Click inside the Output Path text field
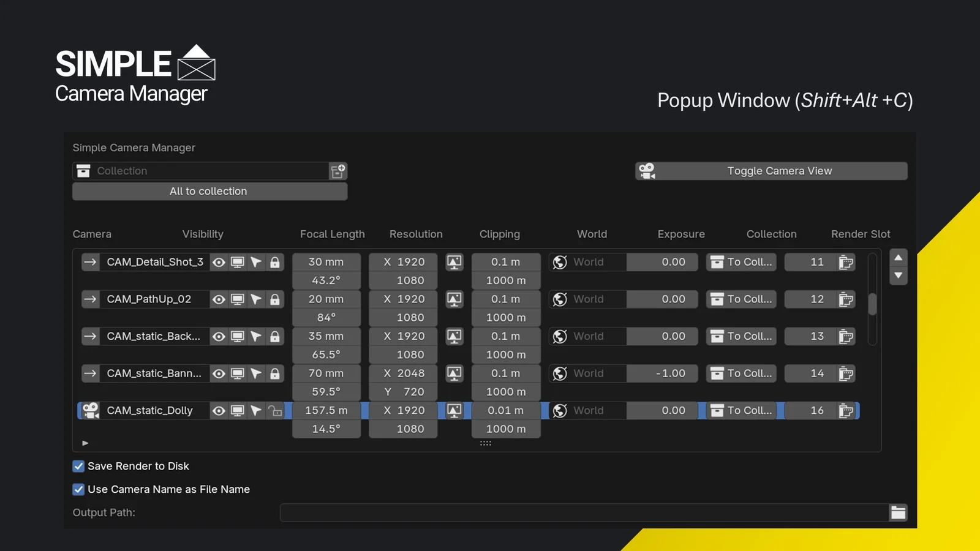Image resolution: width=980 pixels, height=551 pixels. point(582,512)
